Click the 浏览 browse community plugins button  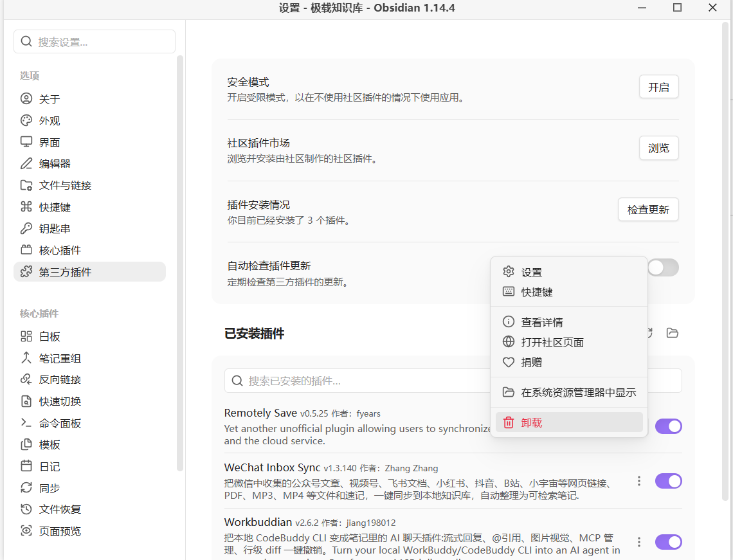click(x=658, y=148)
